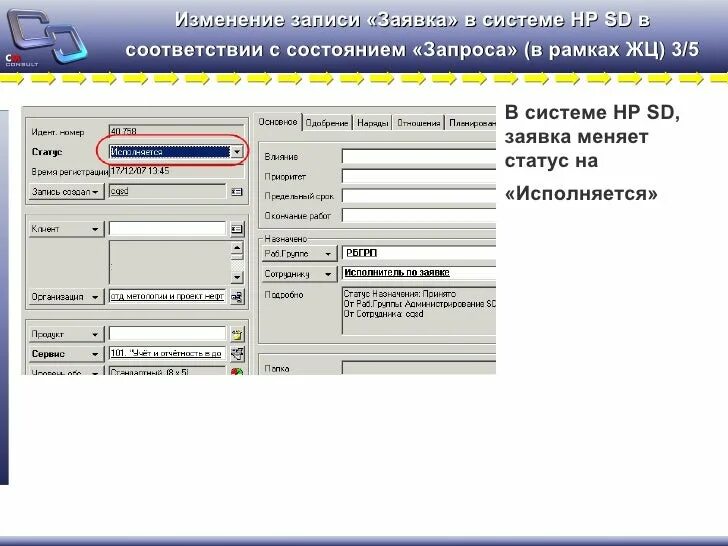Open the Раб.Группе dropdown button

coord(299,254)
